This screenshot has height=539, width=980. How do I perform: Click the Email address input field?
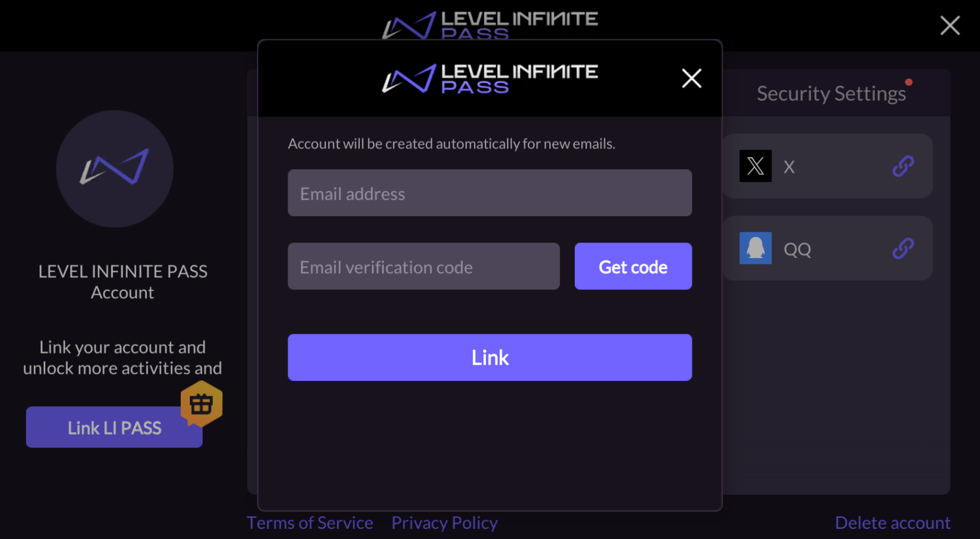click(489, 193)
